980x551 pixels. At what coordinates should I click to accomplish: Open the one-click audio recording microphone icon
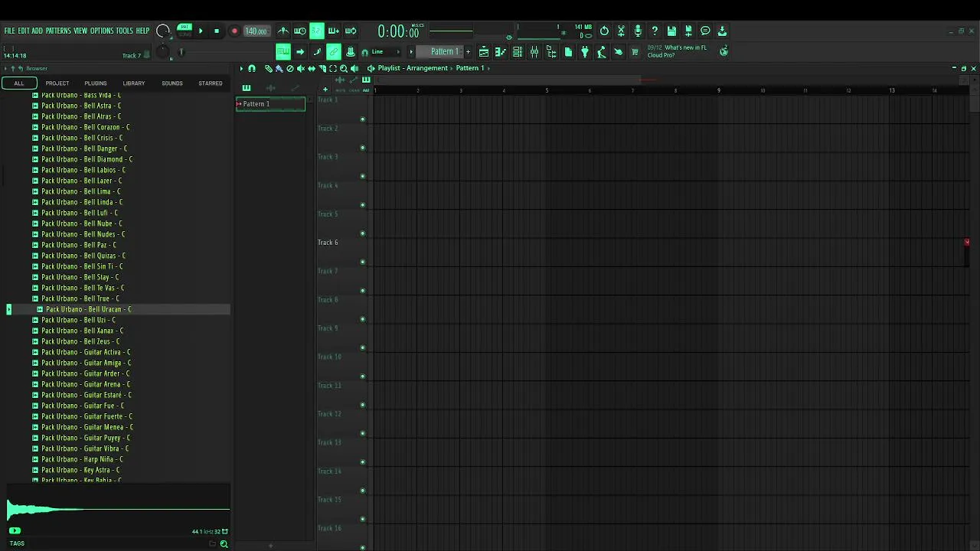[638, 31]
